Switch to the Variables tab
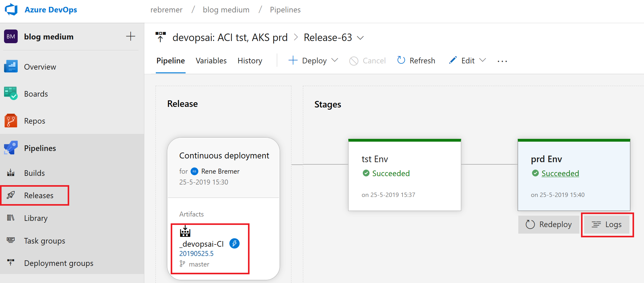The height and width of the screenshot is (283, 644). (211, 61)
